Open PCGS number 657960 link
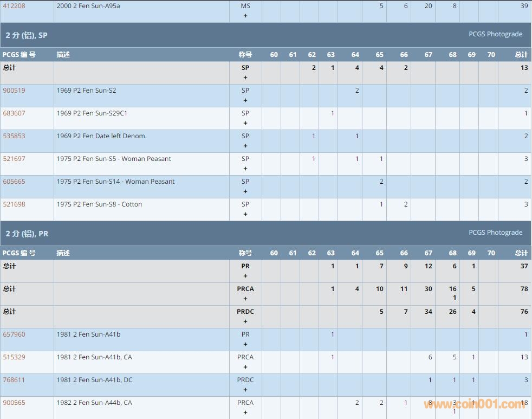This screenshot has height=419, width=532. click(x=14, y=334)
